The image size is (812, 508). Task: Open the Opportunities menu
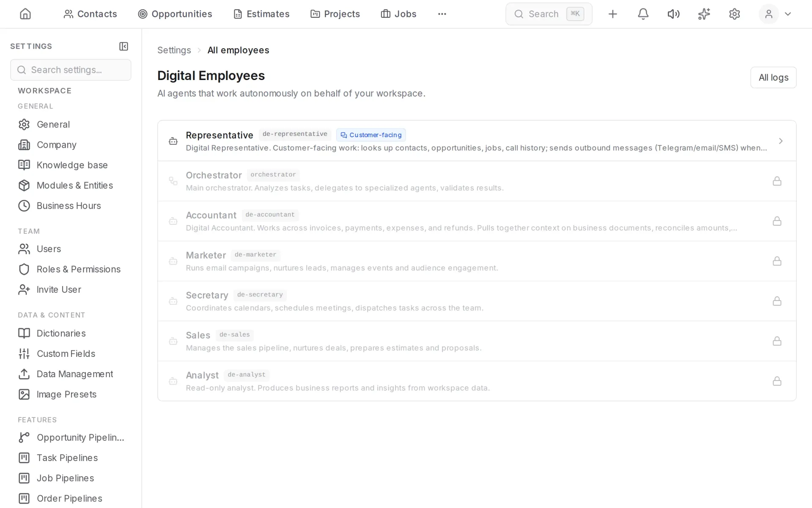175,14
